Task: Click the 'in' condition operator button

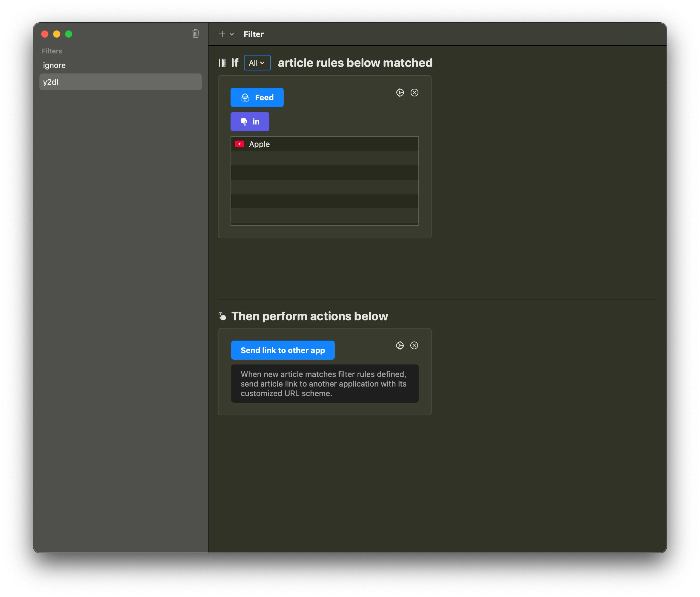Action: [x=250, y=121]
